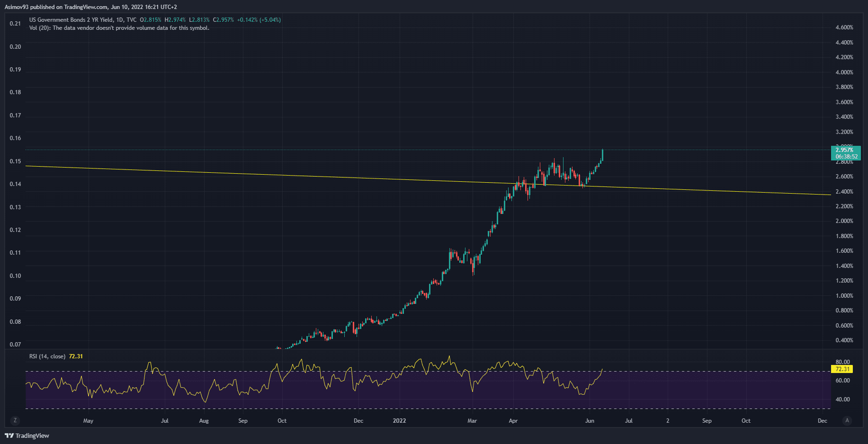Click the Z timezone button on time axis
This screenshot has width=868, height=444.
click(15, 420)
